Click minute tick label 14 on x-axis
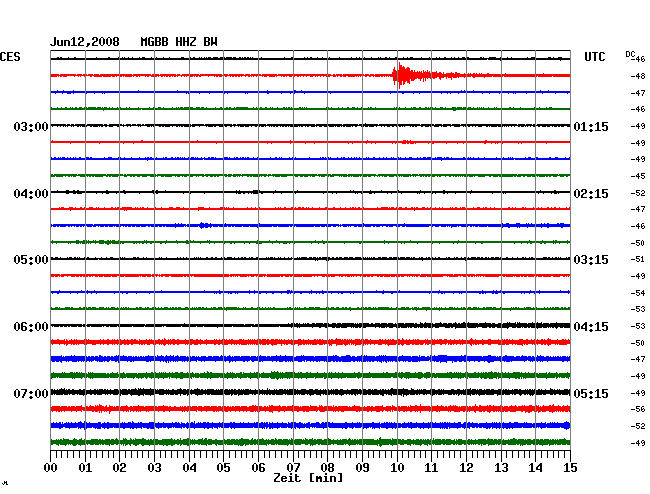 (535, 467)
